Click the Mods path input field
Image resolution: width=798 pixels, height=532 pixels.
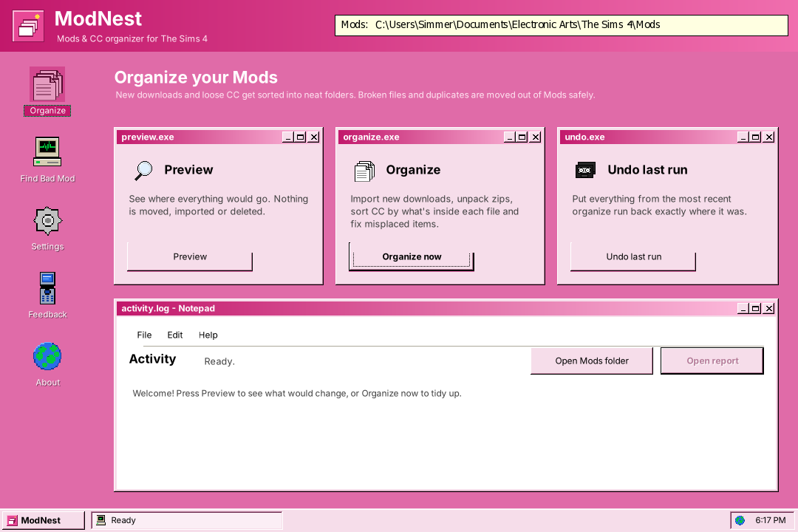pyautogui.click(x=562, y=25)
